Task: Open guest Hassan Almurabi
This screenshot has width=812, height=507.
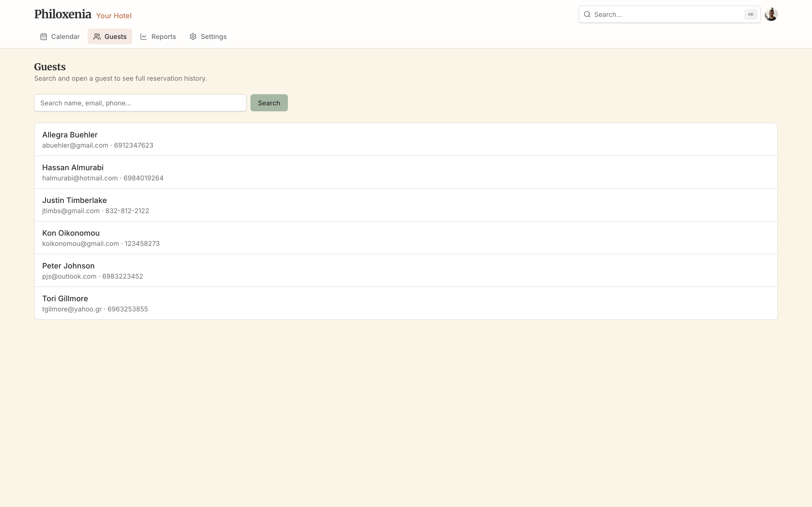Action: (x=406, y=172)
